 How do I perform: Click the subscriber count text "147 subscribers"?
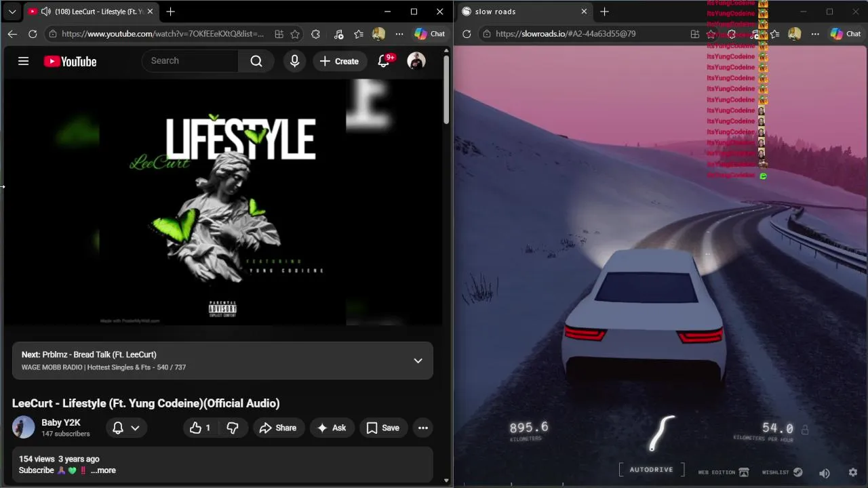tap(66, 434)
